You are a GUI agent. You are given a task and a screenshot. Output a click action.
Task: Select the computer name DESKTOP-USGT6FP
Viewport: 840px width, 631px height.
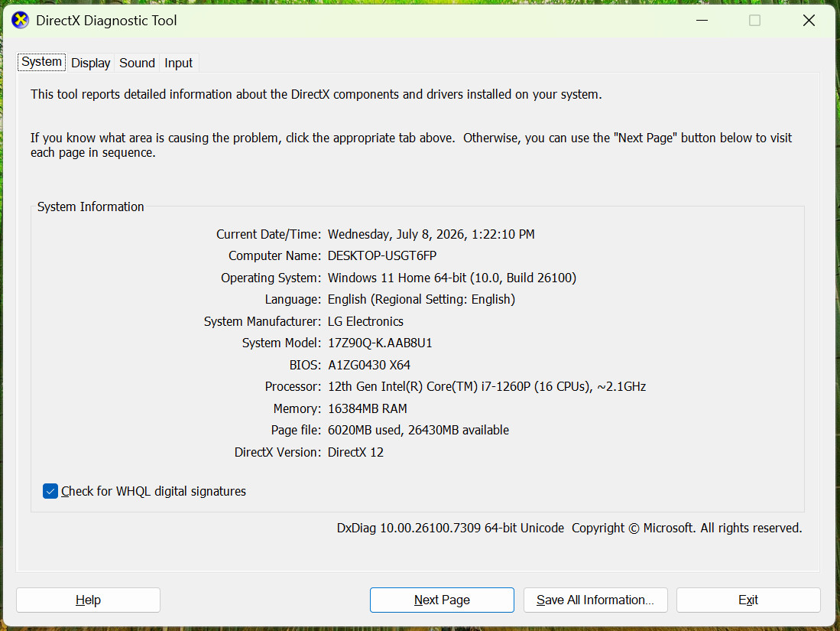click(x=382, y=255)
